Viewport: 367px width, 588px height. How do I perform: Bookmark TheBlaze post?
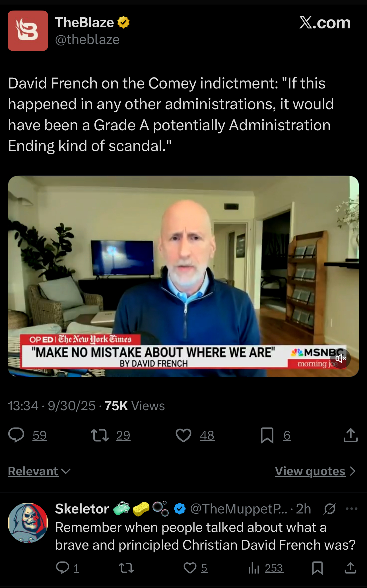[x=267, y=436]
